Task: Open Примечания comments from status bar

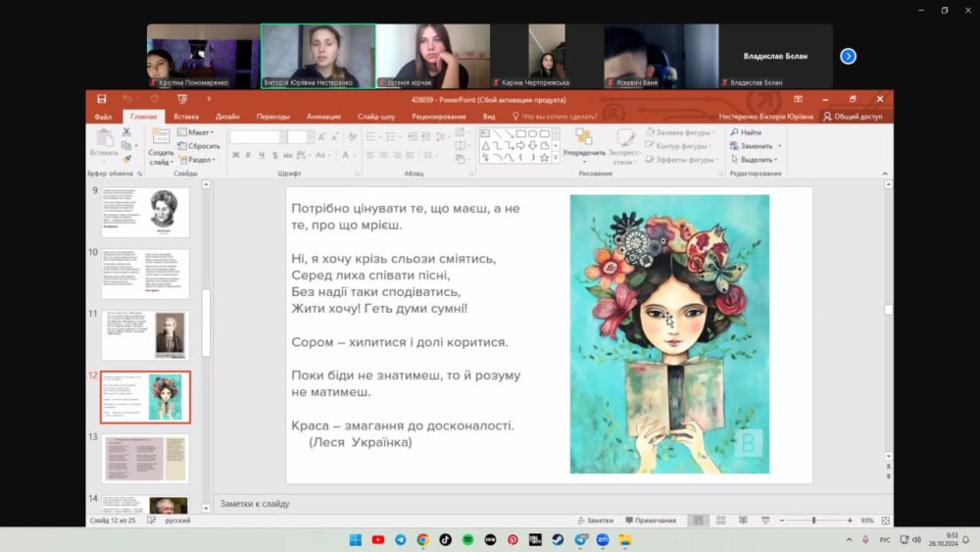Action: click(x=651, y=520)
